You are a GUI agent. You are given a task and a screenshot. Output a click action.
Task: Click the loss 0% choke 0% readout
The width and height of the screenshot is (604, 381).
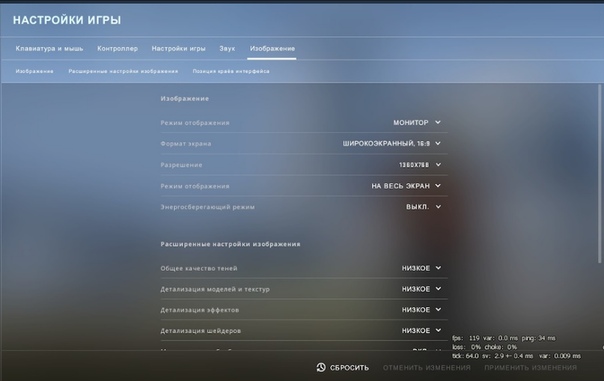[x=484, y=347]
